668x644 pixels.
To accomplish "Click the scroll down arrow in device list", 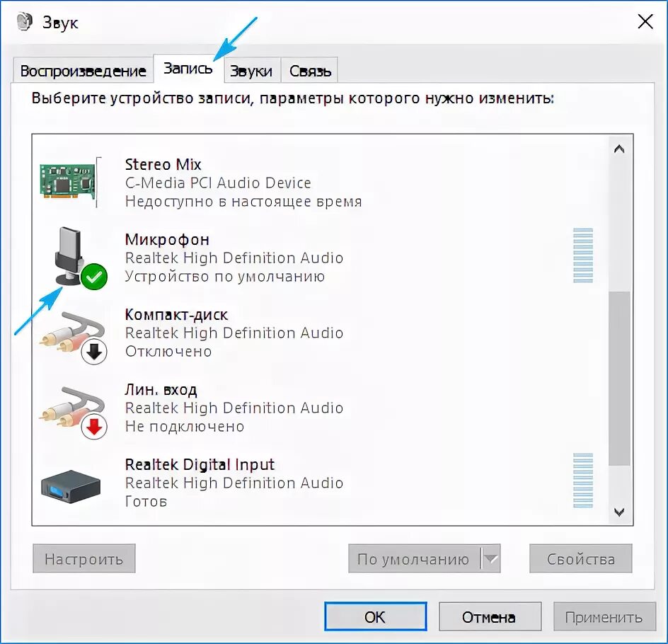I will point(619,512).
